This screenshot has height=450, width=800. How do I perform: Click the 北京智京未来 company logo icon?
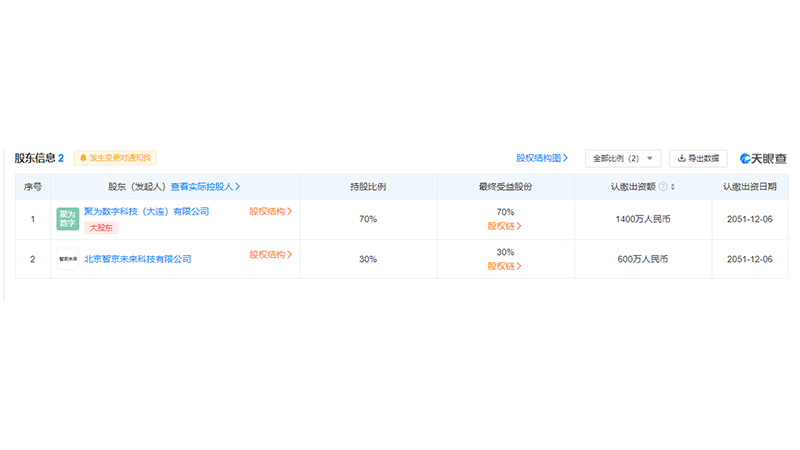click(x=67, y=259)
